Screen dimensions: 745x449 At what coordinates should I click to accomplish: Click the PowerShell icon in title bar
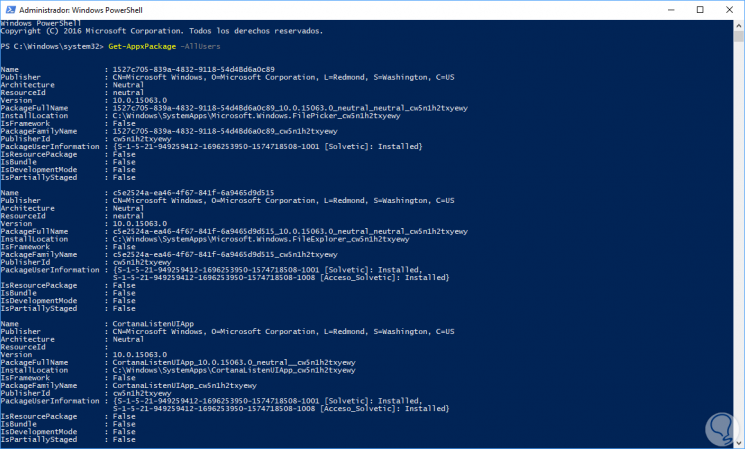point(10,10)
